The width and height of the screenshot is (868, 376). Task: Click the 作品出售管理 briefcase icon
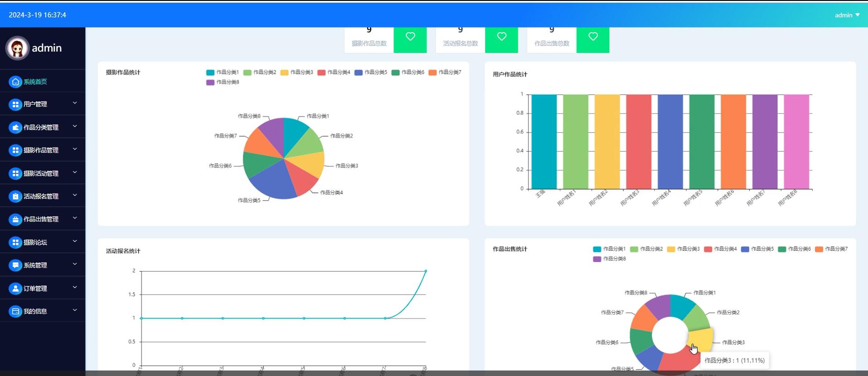click(15, 219)
